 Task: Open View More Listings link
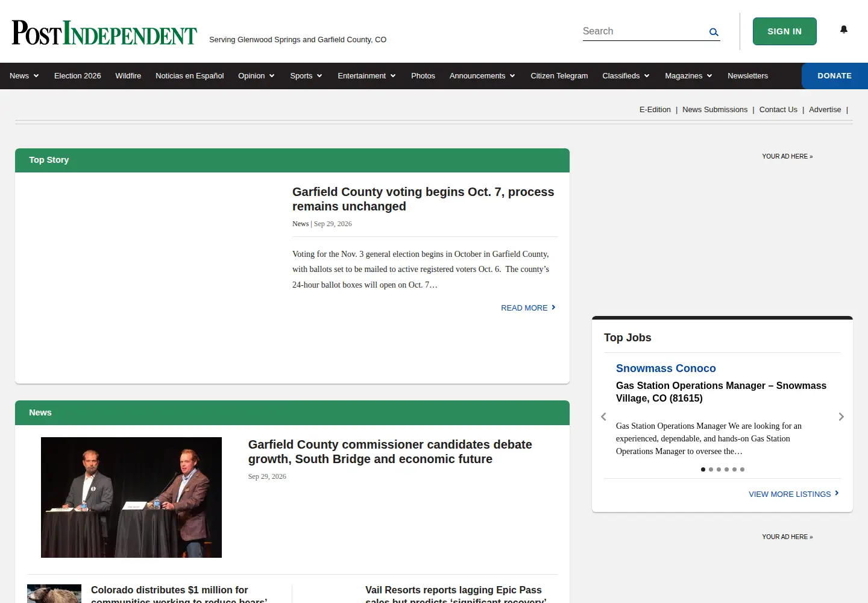click(x=794, y=494)
